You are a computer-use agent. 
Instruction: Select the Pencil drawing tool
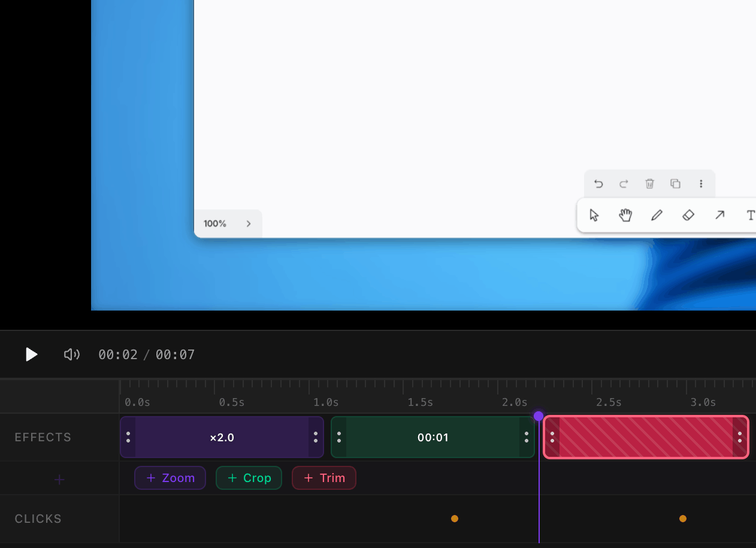click(x=657, y=215)
